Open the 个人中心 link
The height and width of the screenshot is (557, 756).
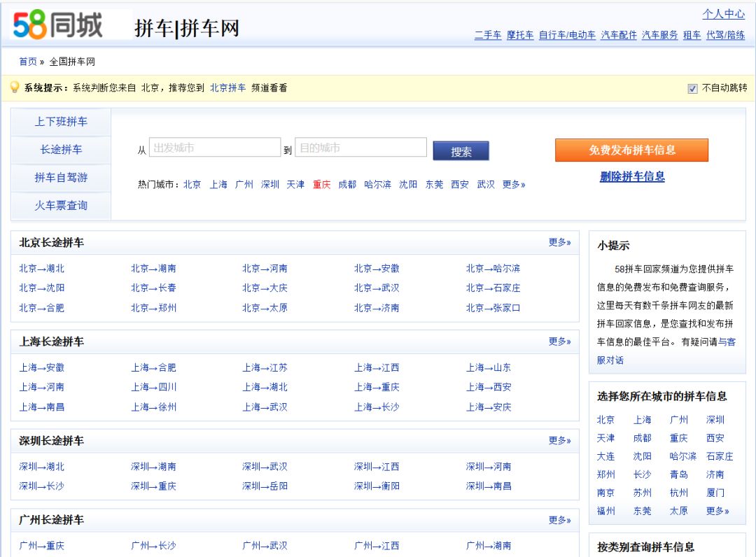pos(723,14)
